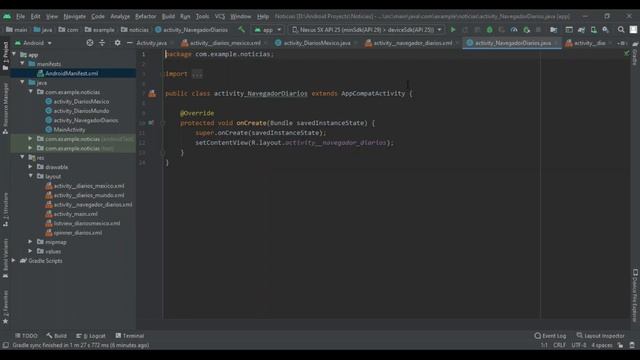
Task: Expand the folded import block
Action: tap(197, 74)
